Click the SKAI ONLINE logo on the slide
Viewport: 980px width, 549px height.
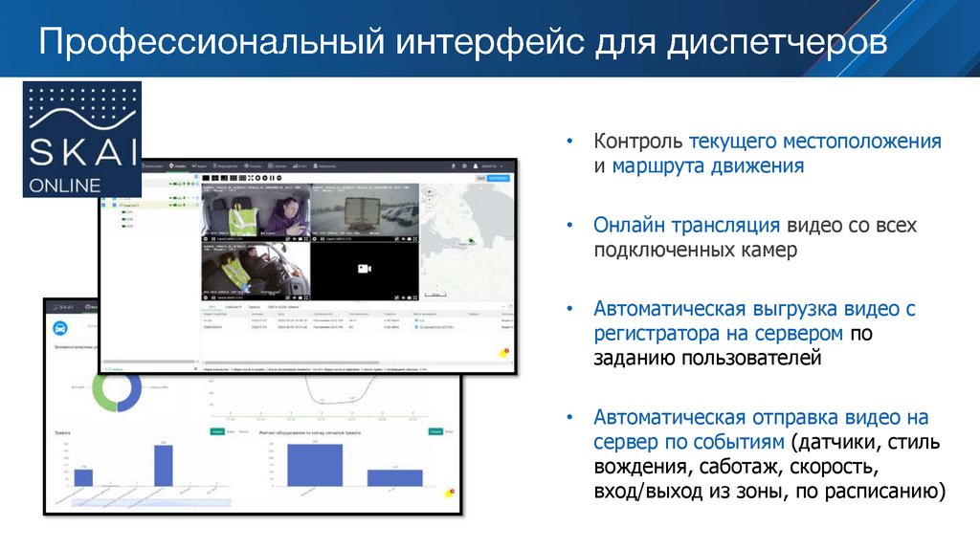pyautogui.click(x=82, y=140)
